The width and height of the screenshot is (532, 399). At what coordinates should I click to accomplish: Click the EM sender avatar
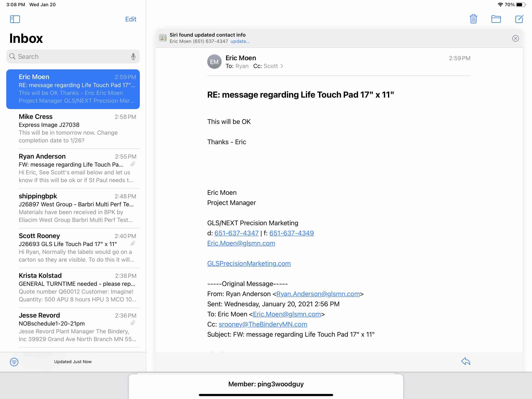(214, 62)
